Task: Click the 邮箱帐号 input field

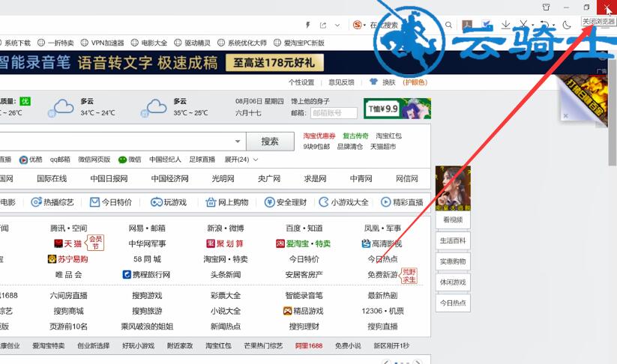Action: pyautogui.click(x=334, y=113)
